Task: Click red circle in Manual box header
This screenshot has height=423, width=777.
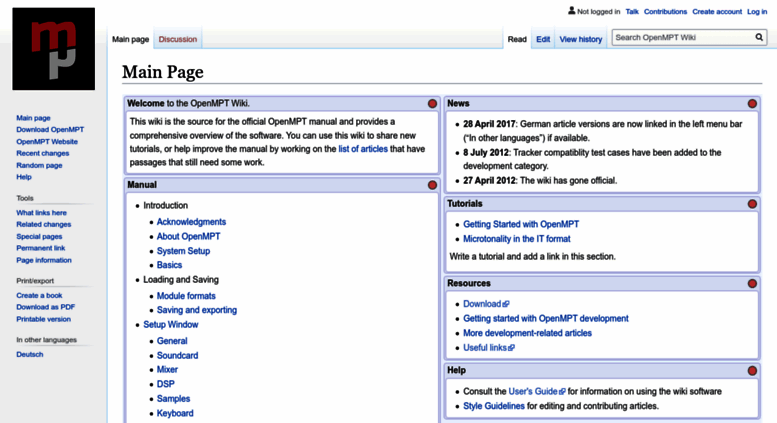Action: pyautogui.click(x=432, y=185)
